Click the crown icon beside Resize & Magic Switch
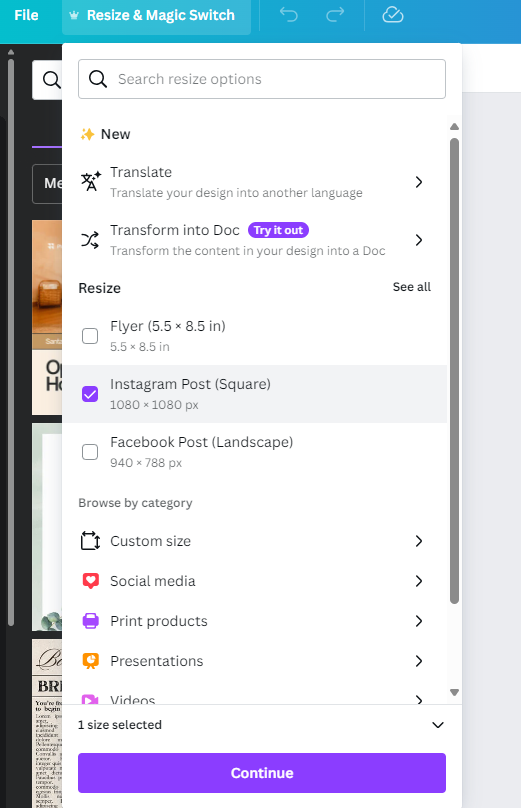This screenshot has width=521, height=808. [x=74, y=15]
